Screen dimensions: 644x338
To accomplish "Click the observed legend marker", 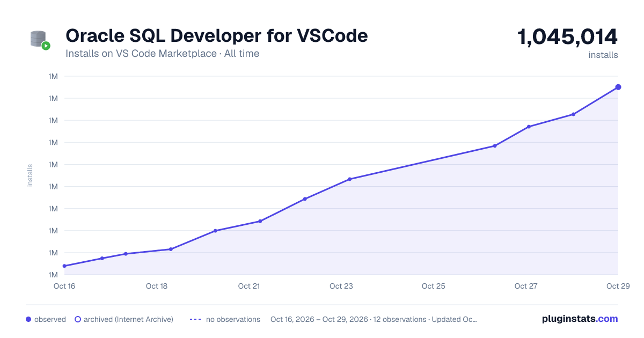I will [x=28, y=319].
